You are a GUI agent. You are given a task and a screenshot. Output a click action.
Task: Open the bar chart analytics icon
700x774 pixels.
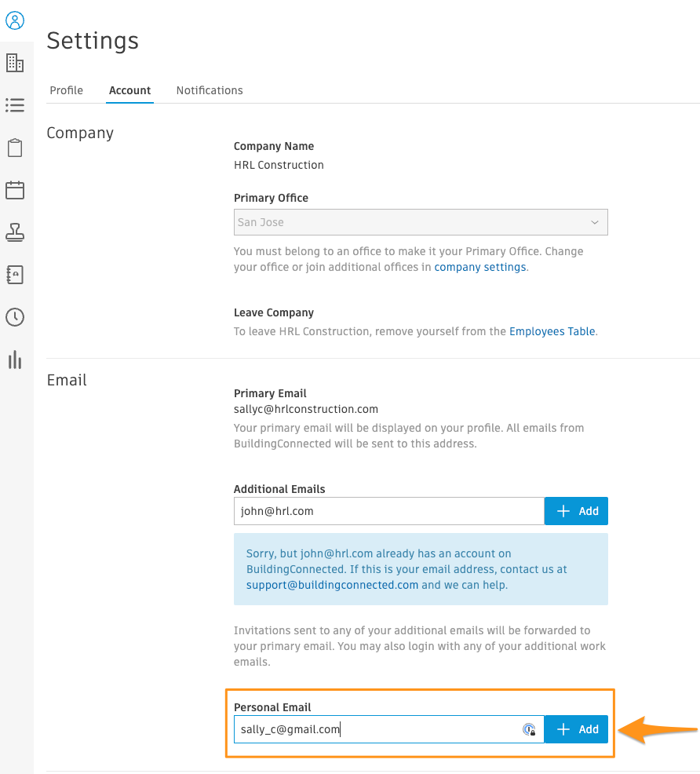click(15, 360)
